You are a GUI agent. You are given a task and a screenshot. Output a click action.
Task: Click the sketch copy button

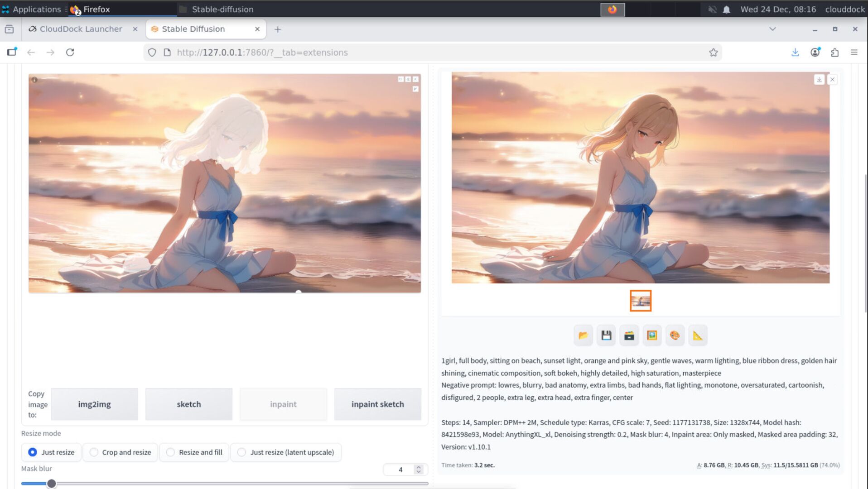pos(188,404)
